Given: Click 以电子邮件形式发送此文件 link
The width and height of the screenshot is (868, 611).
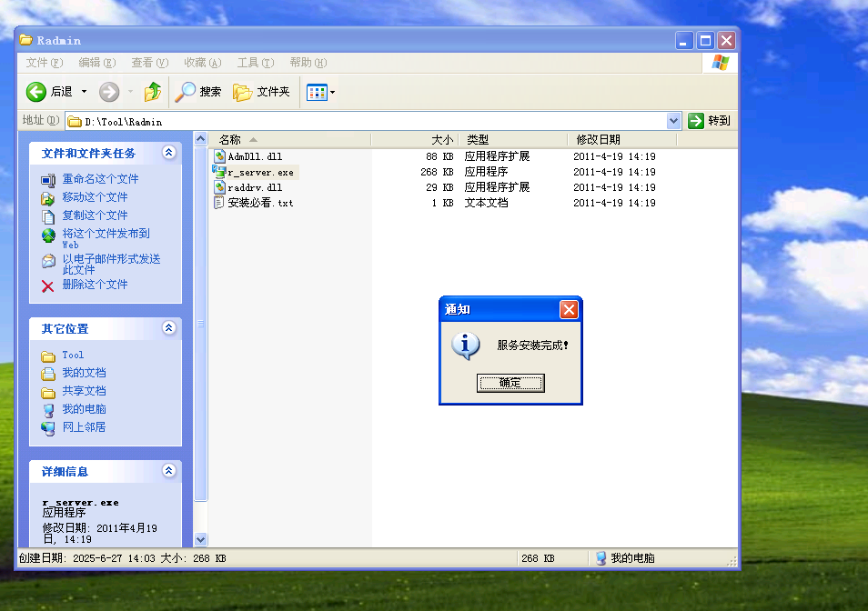Looking at the screenshot, I should pyautogui.click(x=111, y=265).
